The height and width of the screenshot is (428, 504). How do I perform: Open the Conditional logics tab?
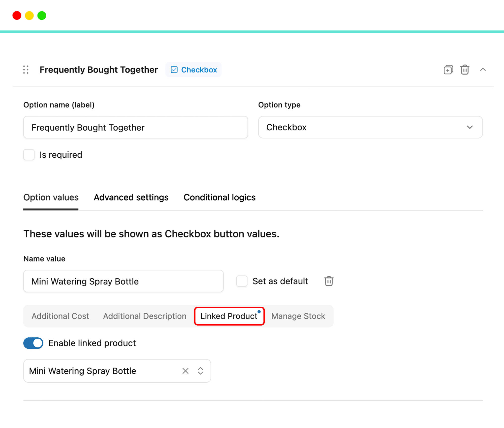219,197
